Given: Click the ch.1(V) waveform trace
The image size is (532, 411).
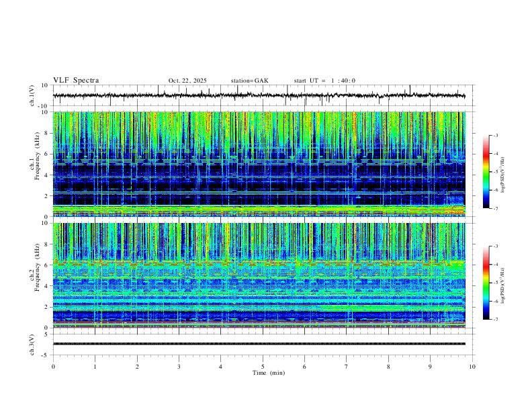Looking at the screenshot, I should click(259, 95).
